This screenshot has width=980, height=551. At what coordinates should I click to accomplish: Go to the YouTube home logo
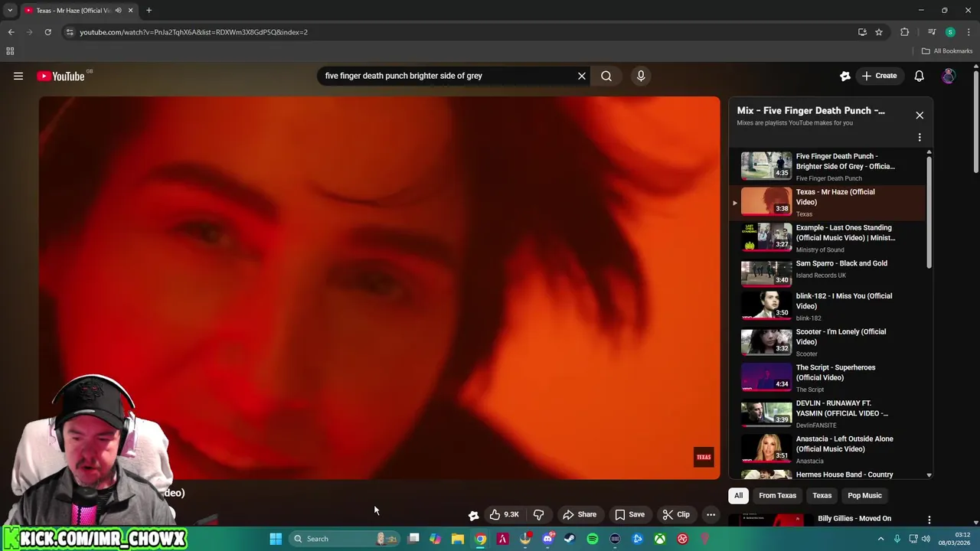point(60,76)
